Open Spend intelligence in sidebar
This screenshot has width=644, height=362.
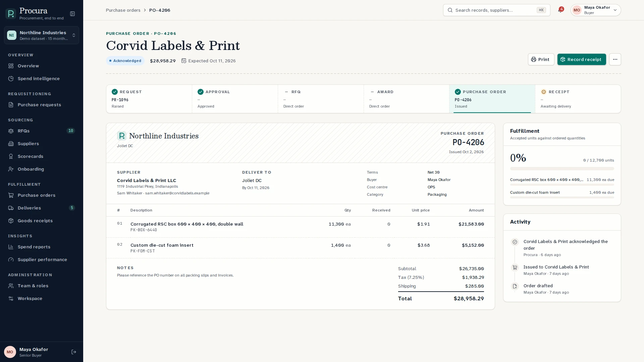point(42,79)
